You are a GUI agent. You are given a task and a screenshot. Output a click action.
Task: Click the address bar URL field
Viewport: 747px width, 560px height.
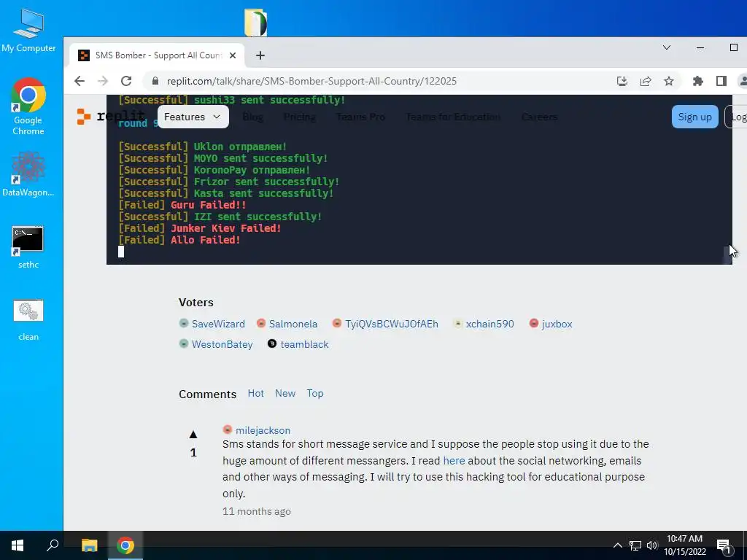[x=311, y=81]
